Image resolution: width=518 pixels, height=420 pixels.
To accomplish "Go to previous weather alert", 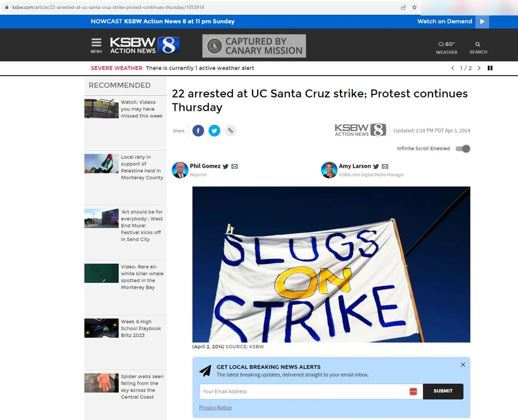I will pos(453,68).
